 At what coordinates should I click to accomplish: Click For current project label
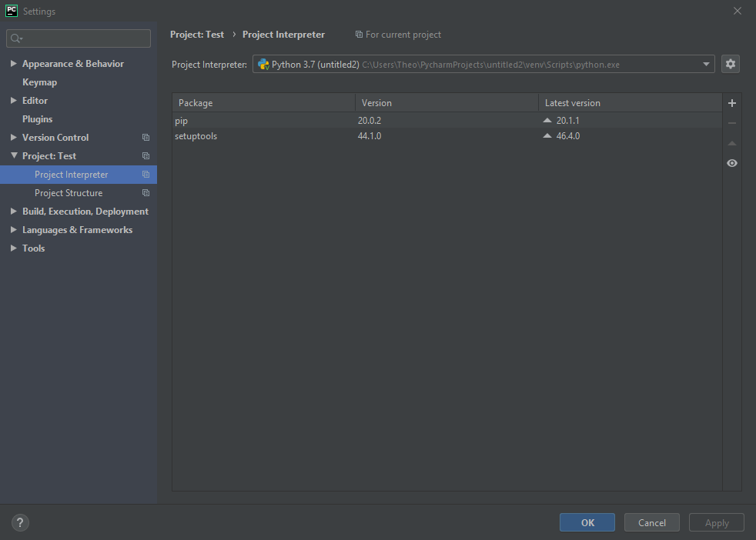[403, 35]
